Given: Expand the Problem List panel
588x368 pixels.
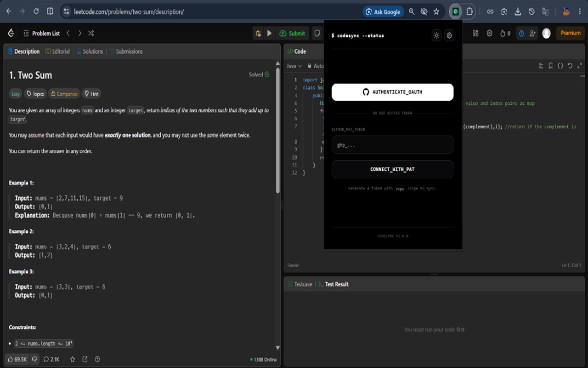Looking at the screenshot, I should tap(41, 33).
